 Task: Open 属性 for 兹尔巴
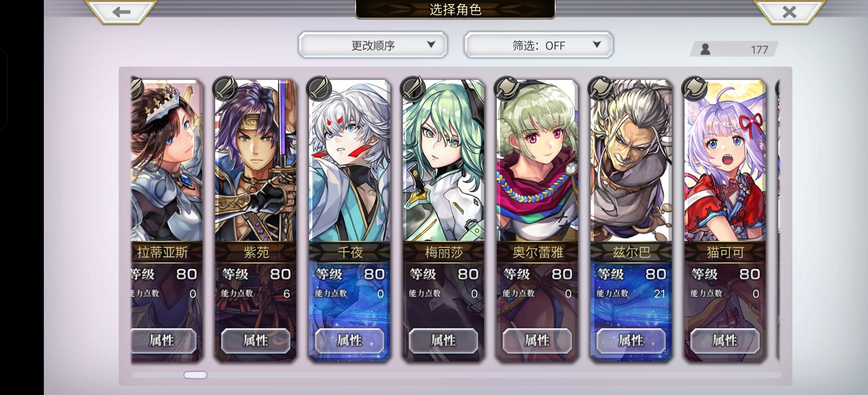(x=631, y=341)
